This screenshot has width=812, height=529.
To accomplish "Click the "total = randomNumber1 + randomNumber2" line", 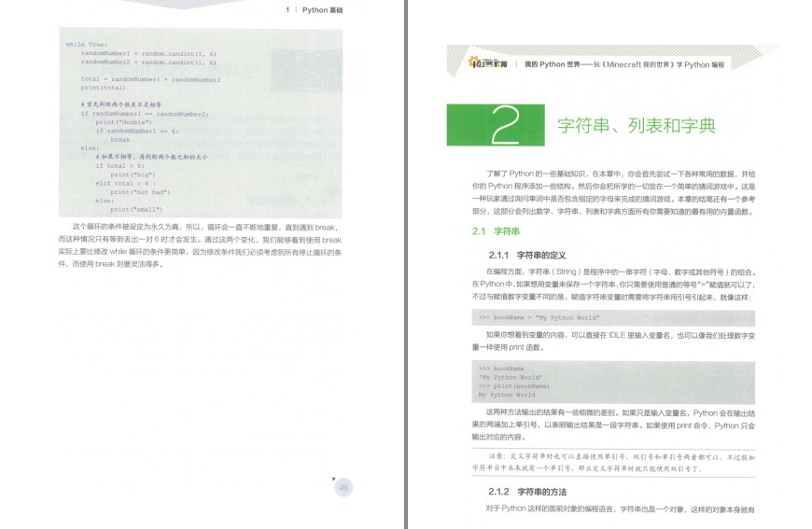I will point(150,79).
